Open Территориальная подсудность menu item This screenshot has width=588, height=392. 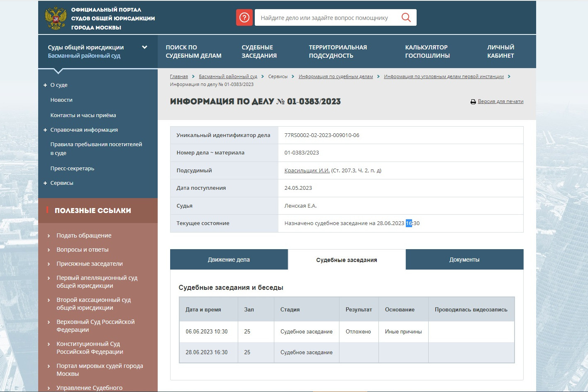point(338,51)
